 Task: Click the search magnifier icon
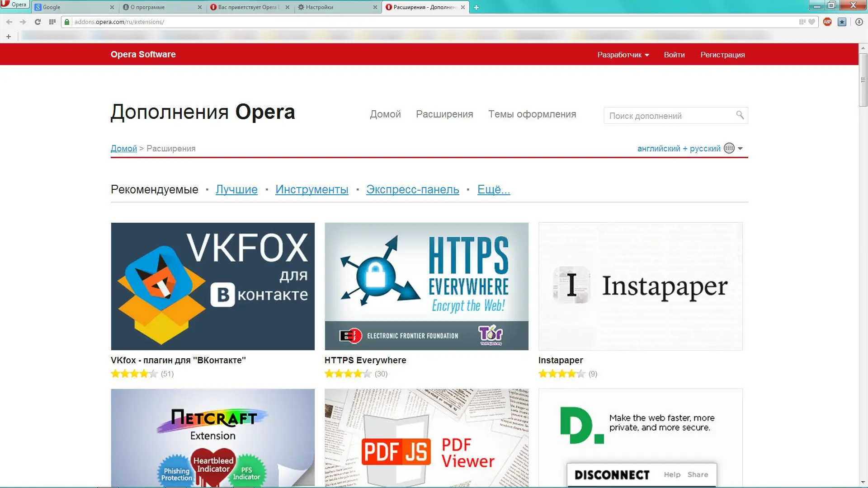click(x=740, y=115)
